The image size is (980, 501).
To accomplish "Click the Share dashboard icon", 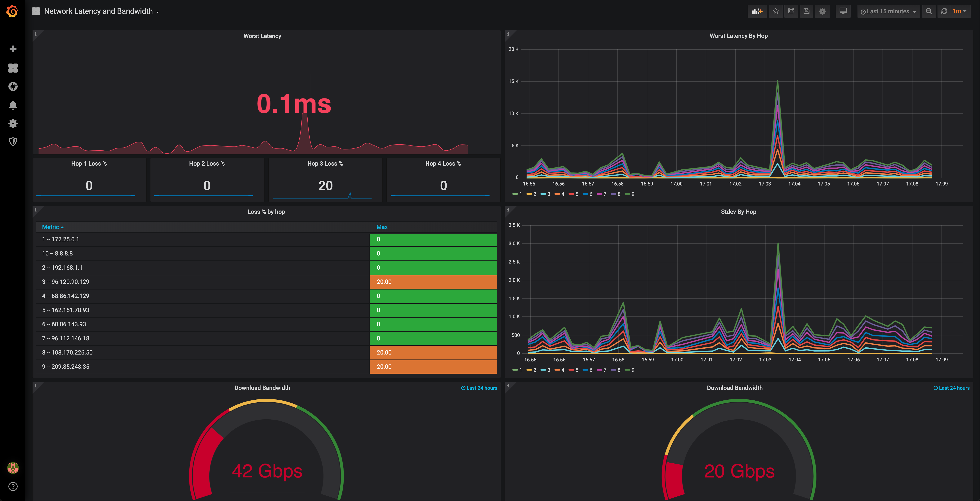I will (x=791, y=11).
